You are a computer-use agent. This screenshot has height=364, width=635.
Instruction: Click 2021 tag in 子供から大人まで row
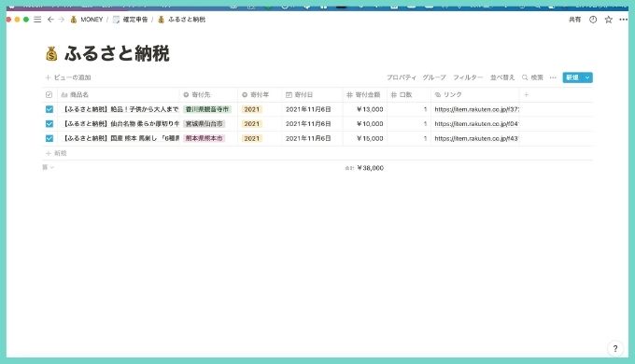(251, 109)
